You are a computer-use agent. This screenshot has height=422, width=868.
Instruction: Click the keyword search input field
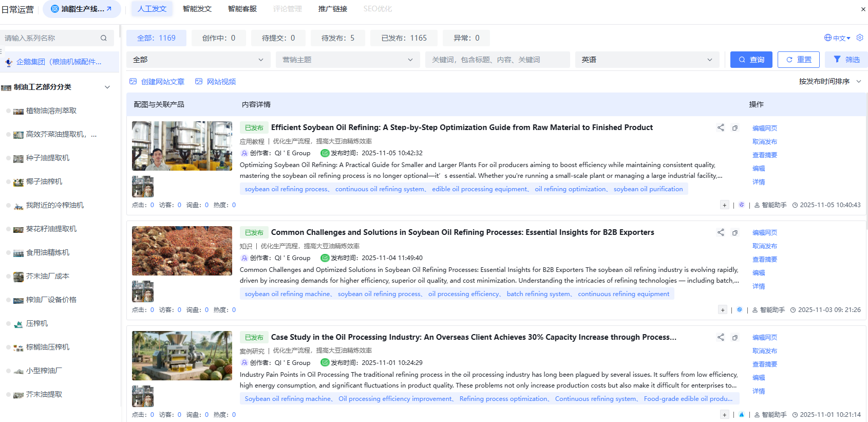coord(497,60)
